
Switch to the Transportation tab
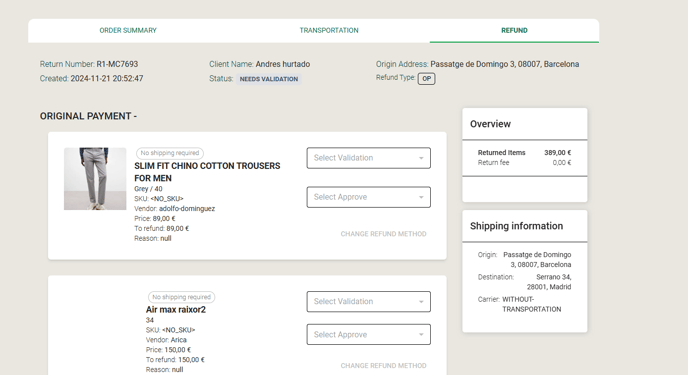click(329, 30)
